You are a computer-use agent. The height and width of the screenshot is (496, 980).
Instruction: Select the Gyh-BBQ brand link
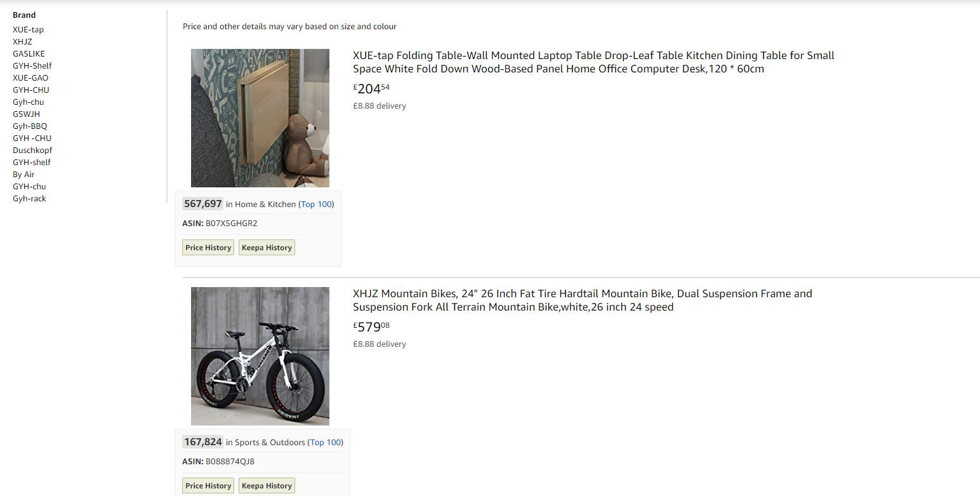coord(30,126)
